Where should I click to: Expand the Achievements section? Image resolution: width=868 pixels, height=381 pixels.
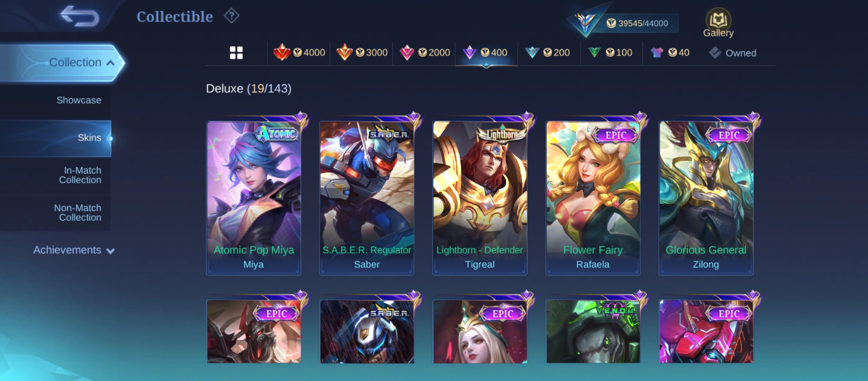tap(73, 250)
